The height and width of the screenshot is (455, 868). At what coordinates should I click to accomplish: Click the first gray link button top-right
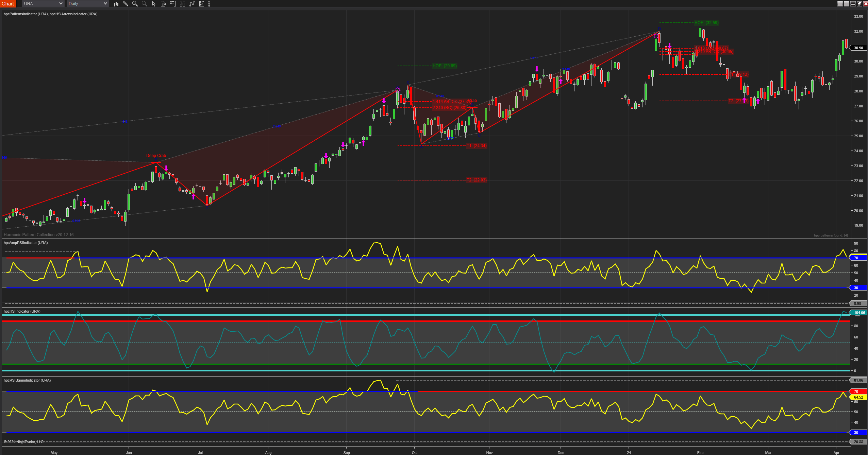[x=840, y=4]
